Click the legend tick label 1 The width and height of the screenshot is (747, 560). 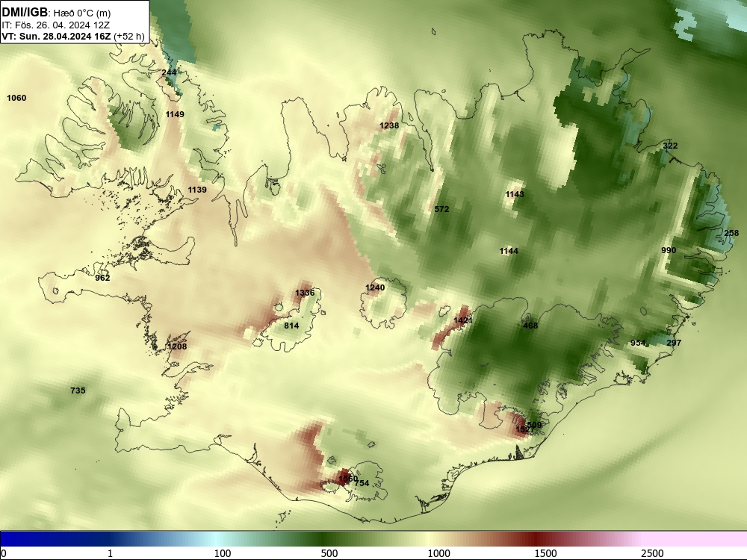click(110, 553)
